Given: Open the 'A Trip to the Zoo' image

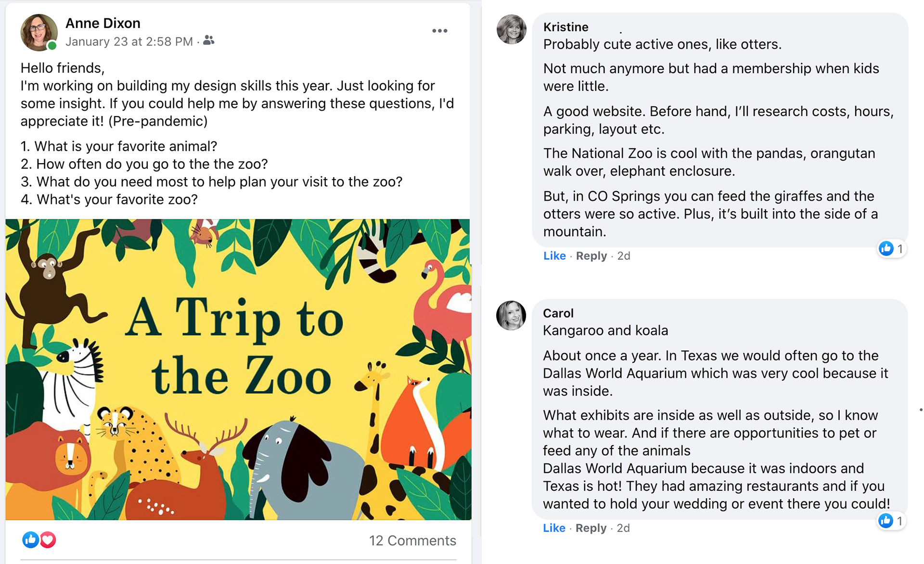Looking at the screenshot, I should pyautogui.click(x=238, y=369).
